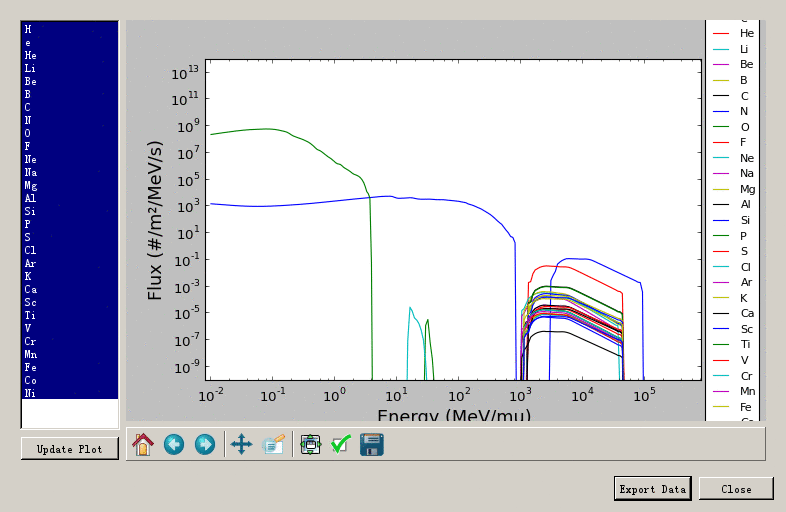Click the green checkmark toolbar icon
This screenshot has width=786, height=512.
pos(341,444)
